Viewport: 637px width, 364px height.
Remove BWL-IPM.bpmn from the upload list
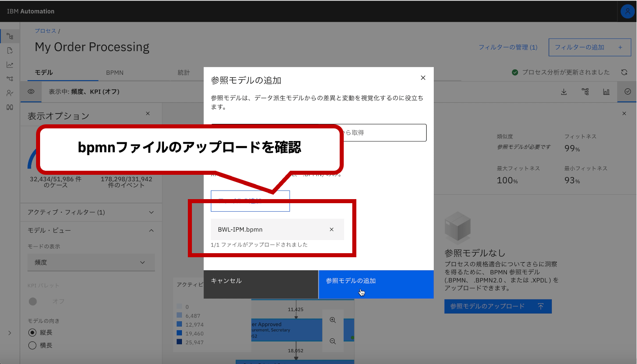click(x=332, y=229)
